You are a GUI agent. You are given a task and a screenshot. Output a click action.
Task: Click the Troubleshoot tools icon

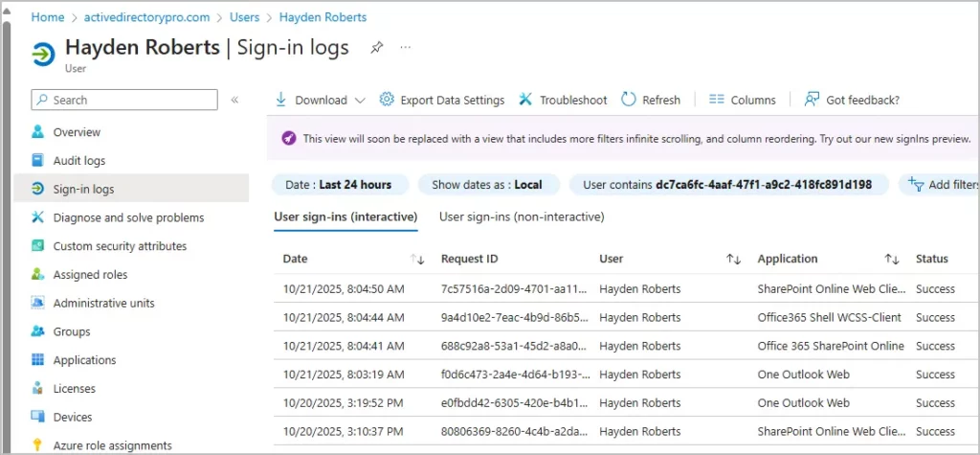[x=525, y=100]
